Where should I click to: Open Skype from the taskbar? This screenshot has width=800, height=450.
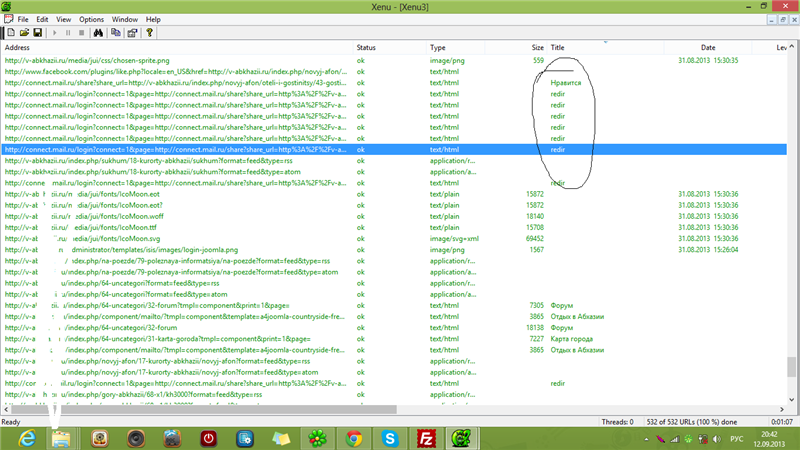[389, 437]
